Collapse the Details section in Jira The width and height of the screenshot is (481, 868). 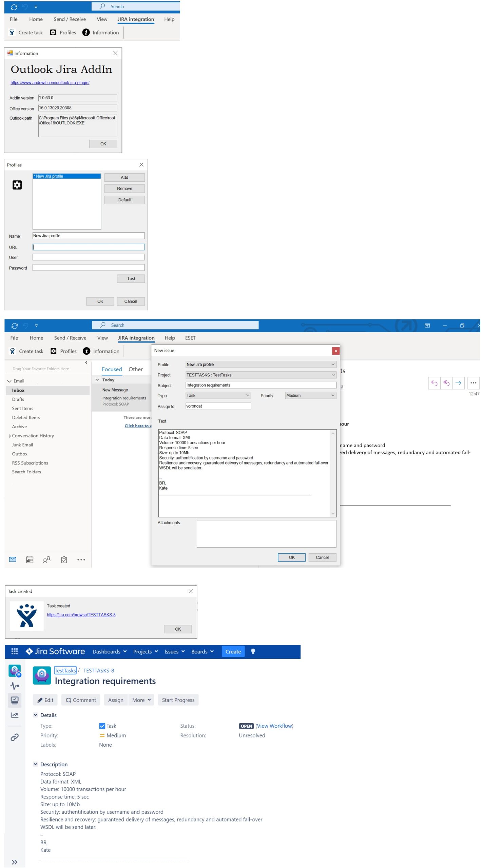(35, 715)
